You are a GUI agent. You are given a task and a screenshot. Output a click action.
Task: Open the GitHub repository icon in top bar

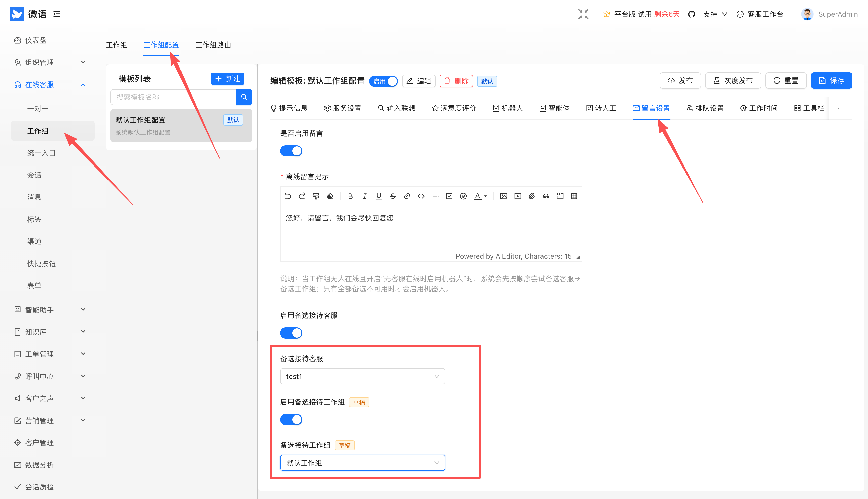coord(691,14)
